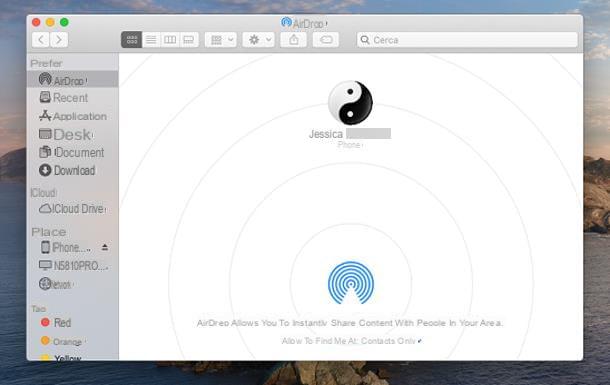This screenshot has width=610, height=385.
Task: Click the Share toolbar icon
Action: [294, 40]
